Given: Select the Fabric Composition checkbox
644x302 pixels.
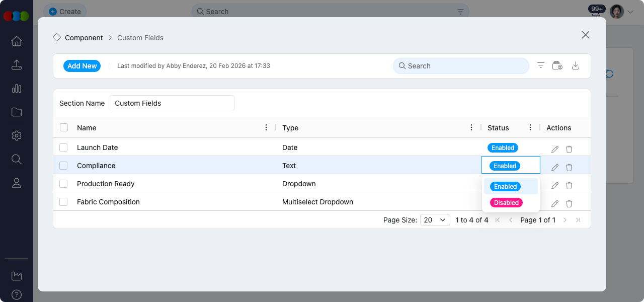Looking at the screenshot, I should point(63,202).
